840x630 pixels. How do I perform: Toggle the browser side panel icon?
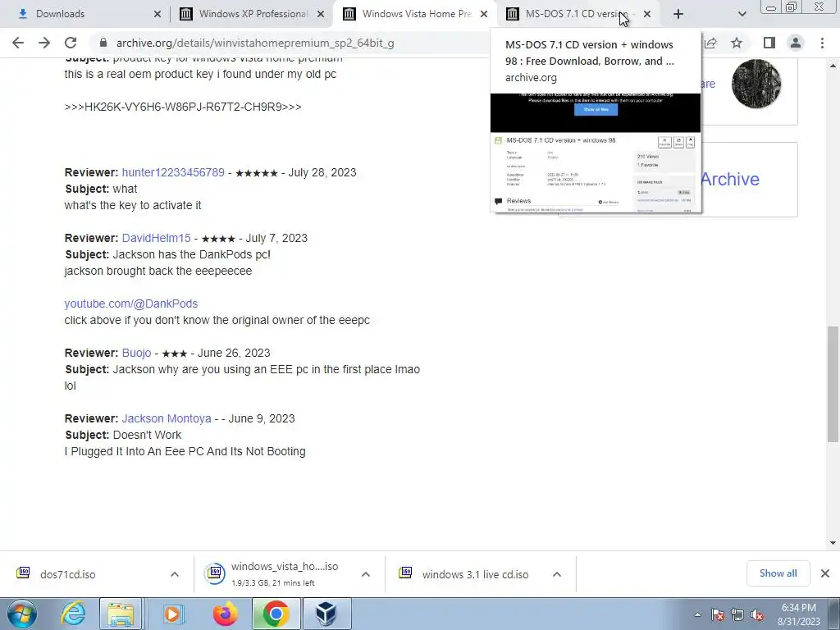click(x=769, y=43)
